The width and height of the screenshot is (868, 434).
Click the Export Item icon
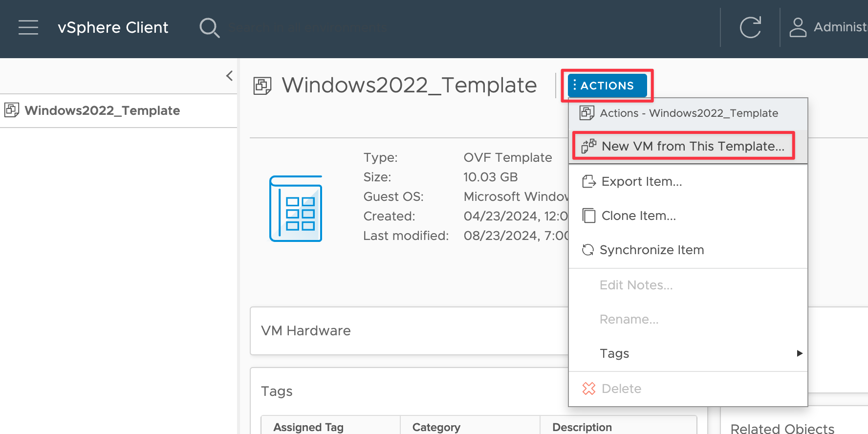[x=589, y=181]
